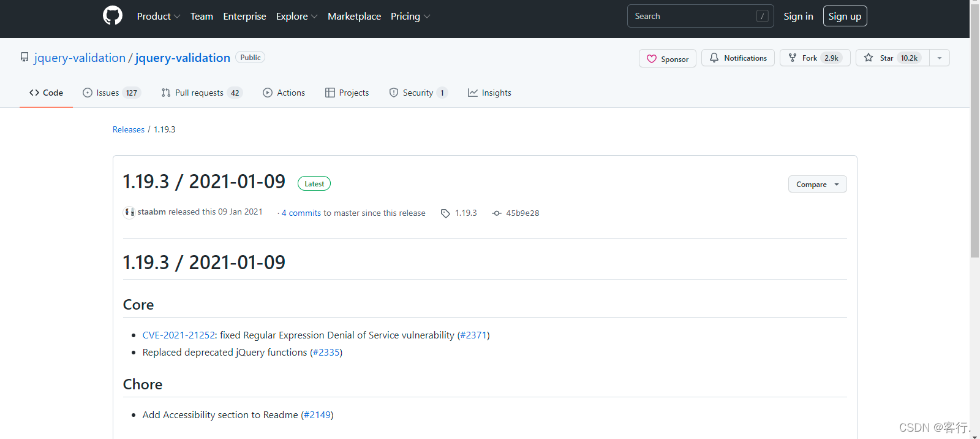The image size is (980, 439).
Task: Open pull request #2335
Action: tap(326, 352)
